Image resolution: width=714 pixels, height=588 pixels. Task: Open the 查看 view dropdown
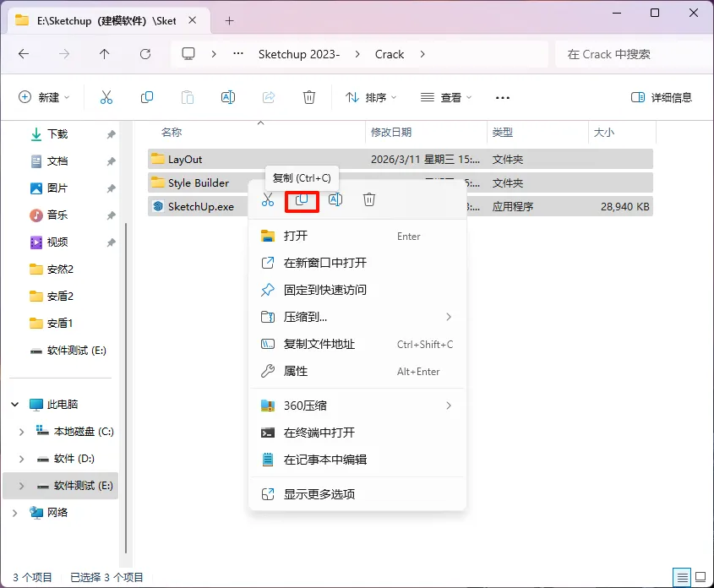[x=446, y=97]
